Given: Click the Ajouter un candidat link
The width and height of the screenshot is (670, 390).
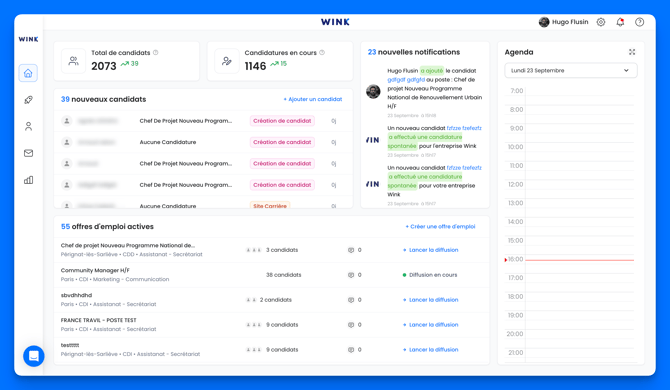Looking at the screenshot, I should tap(313, 99).
